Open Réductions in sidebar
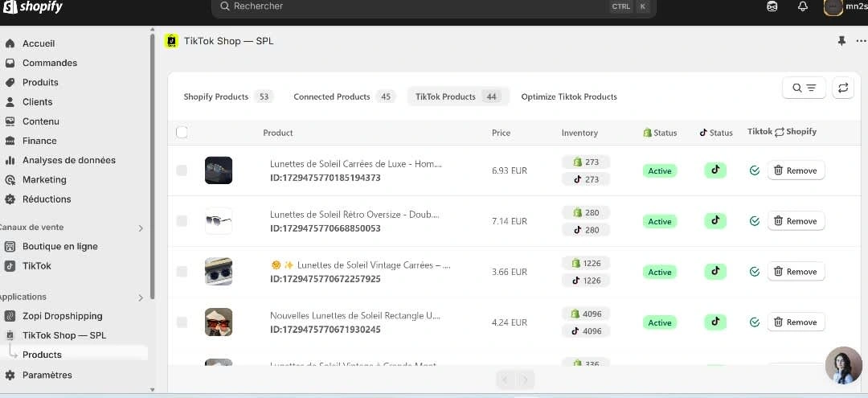This screenshot has height=398, width=868. coord(47,199)
